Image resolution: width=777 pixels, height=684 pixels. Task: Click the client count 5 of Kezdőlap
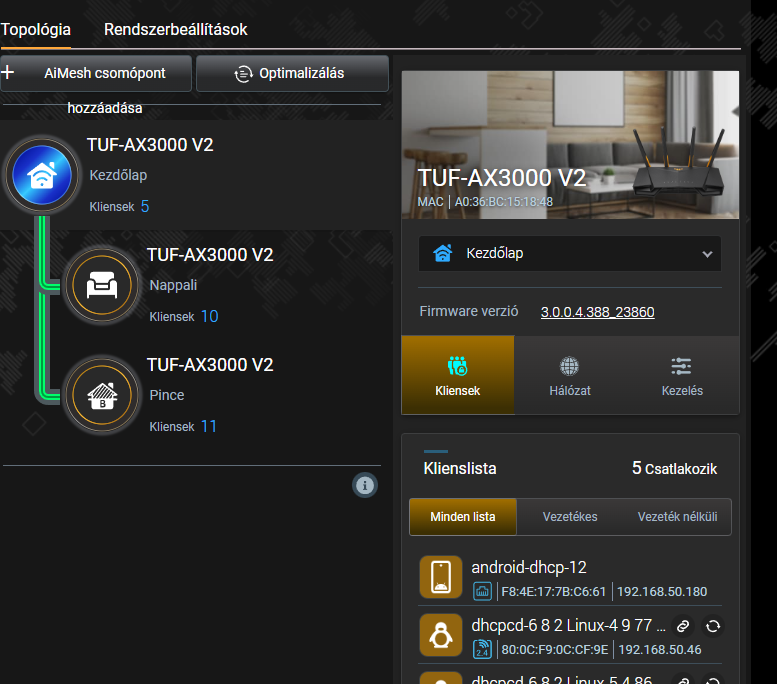coord(145,206)
